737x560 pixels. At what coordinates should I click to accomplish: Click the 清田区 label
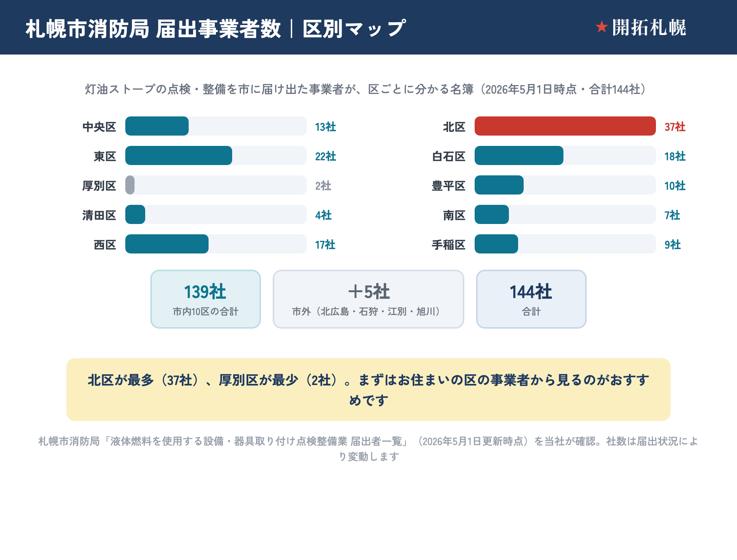(x=99, y=215)
